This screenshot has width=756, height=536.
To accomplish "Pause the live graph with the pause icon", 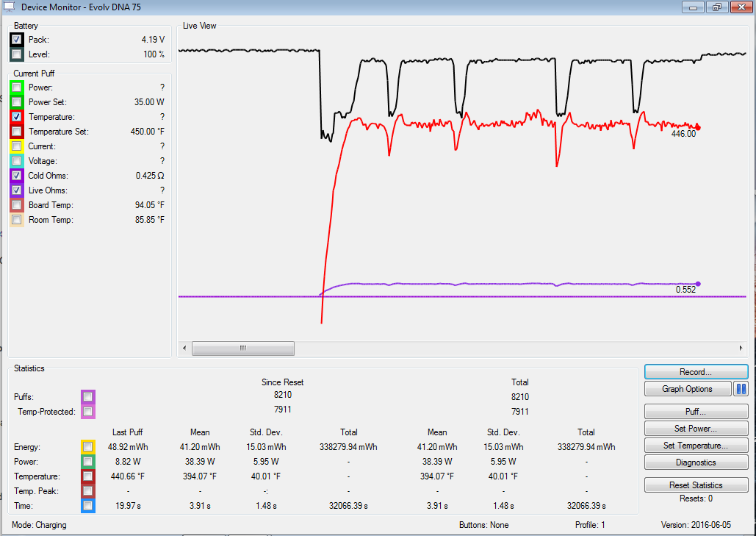I will pos(741,389).
